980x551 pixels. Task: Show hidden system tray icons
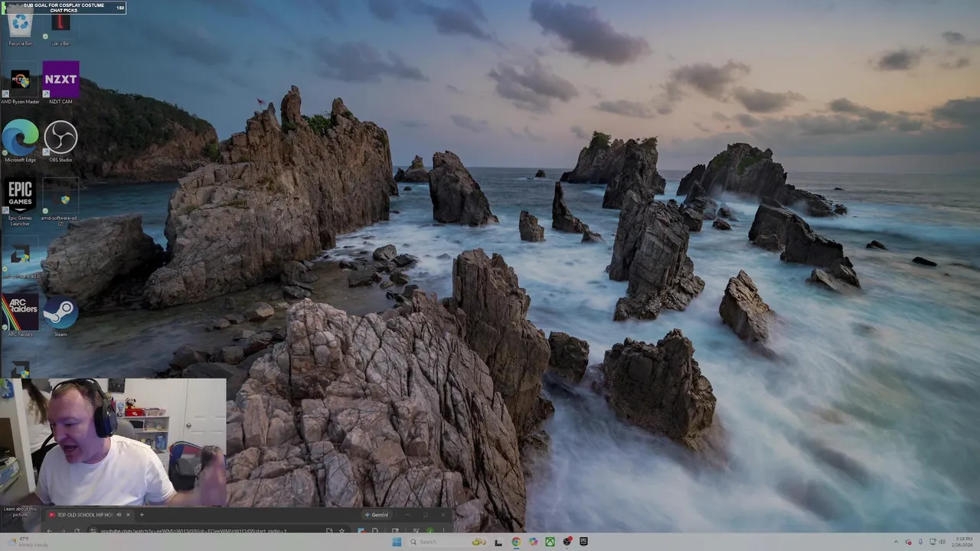896,542
